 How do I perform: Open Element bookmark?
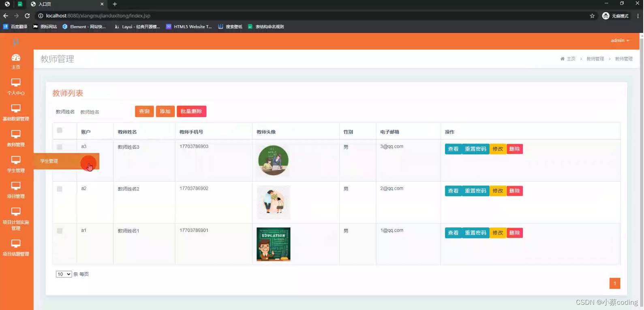pos(84,27)
